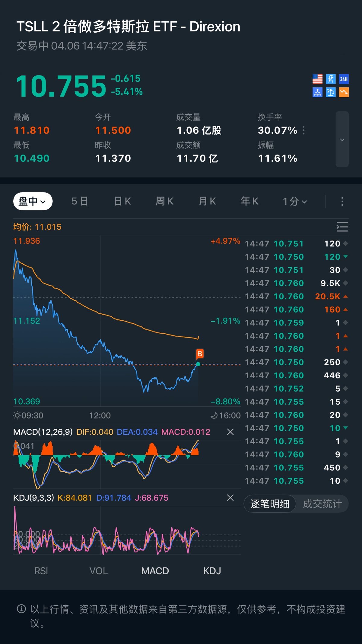Tap the lightning bolt Level 1 icon
Viewport: 362px width, 644px height.
point(331,79)
